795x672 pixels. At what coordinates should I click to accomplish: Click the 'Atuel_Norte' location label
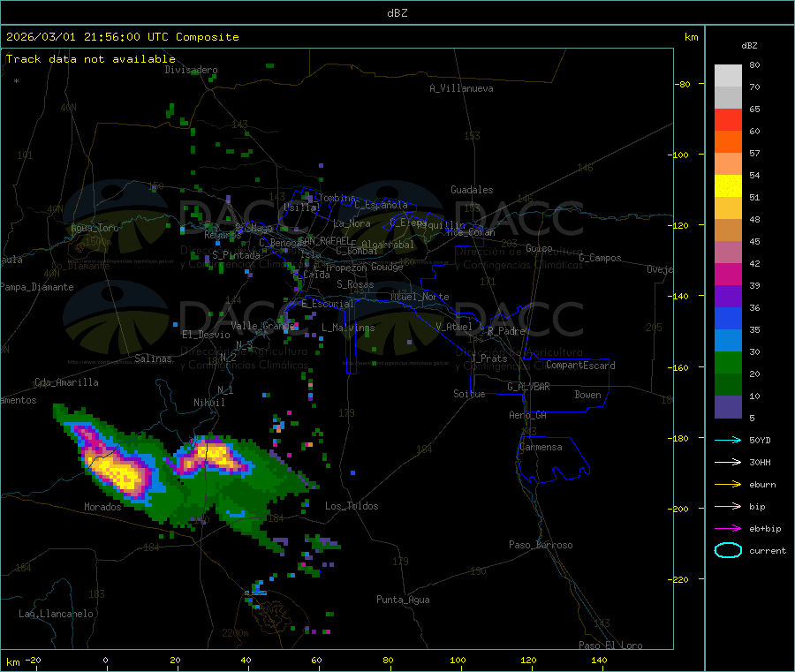click(420, 297)
